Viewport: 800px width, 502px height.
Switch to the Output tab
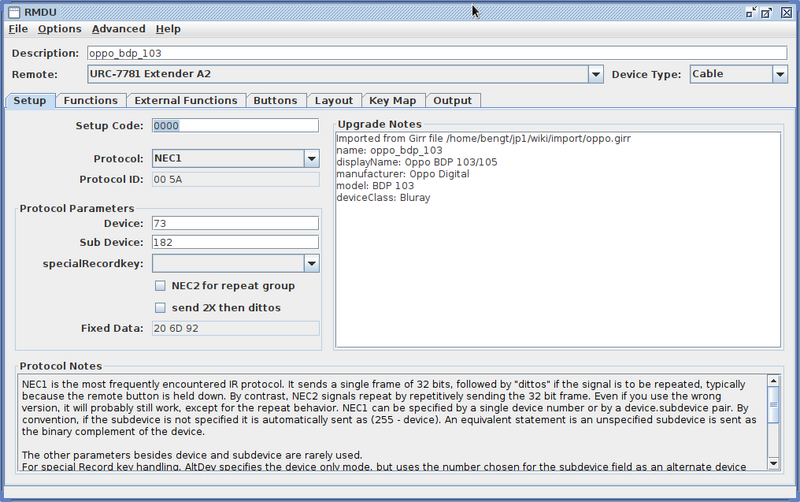pyautogui.click(x=453, y=101)
